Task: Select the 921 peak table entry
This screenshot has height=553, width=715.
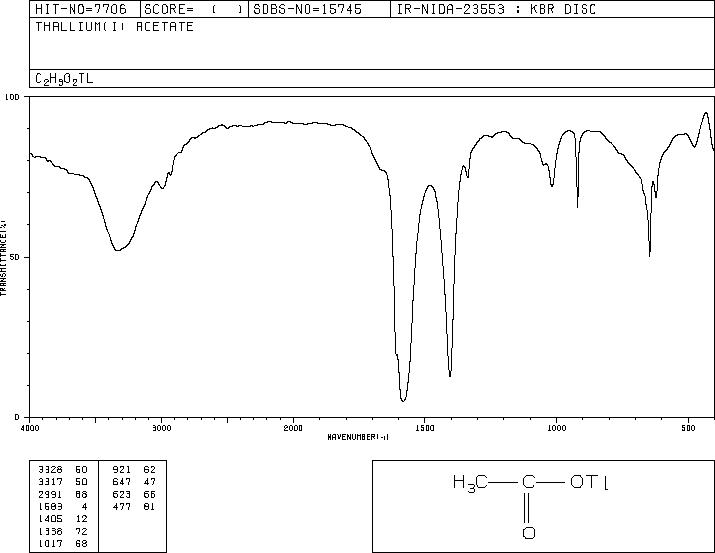Action: pyautogui.click(x=134, y=469)
